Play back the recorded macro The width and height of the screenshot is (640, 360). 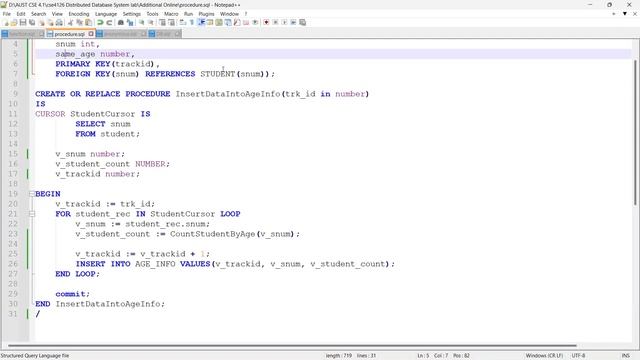click(284, 22)
